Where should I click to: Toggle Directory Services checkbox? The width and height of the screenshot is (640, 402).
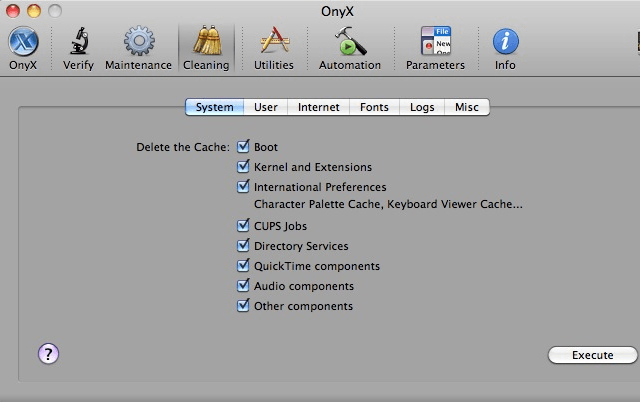pos(243,246)
